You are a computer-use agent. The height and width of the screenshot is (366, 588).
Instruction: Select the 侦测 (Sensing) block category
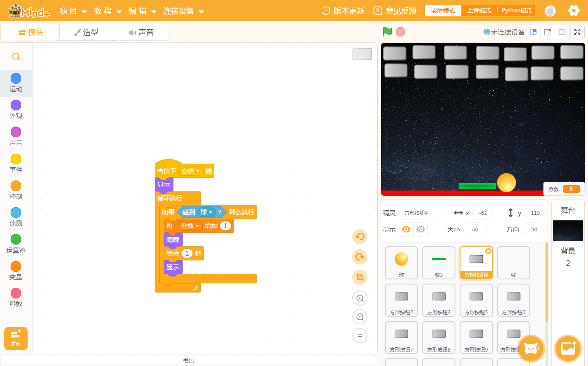point(16,216)
